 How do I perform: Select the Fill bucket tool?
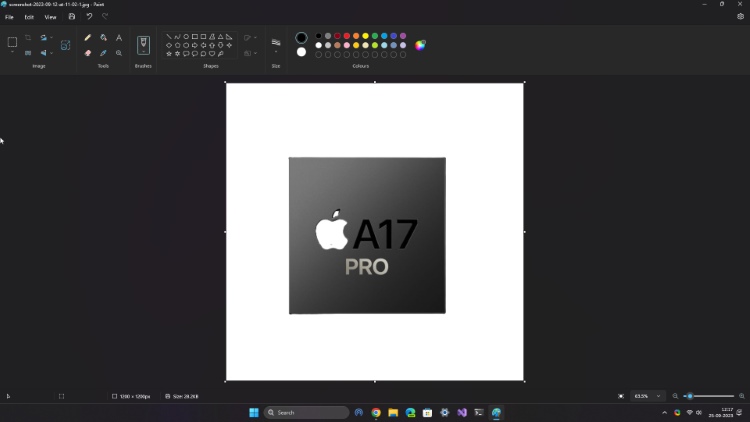pyautogui.click(x=104, y=38)
